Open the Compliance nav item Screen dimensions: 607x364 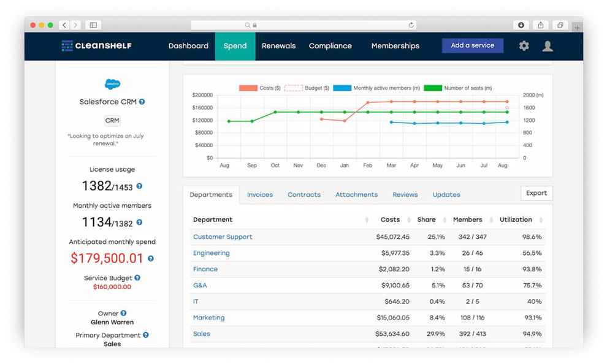click(x=330, y=46)
